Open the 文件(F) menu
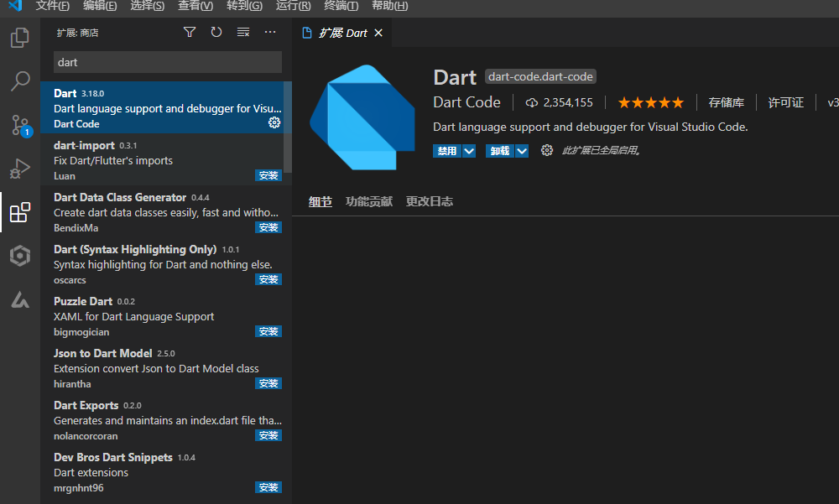839x504 pixels. tap(52, 6)
